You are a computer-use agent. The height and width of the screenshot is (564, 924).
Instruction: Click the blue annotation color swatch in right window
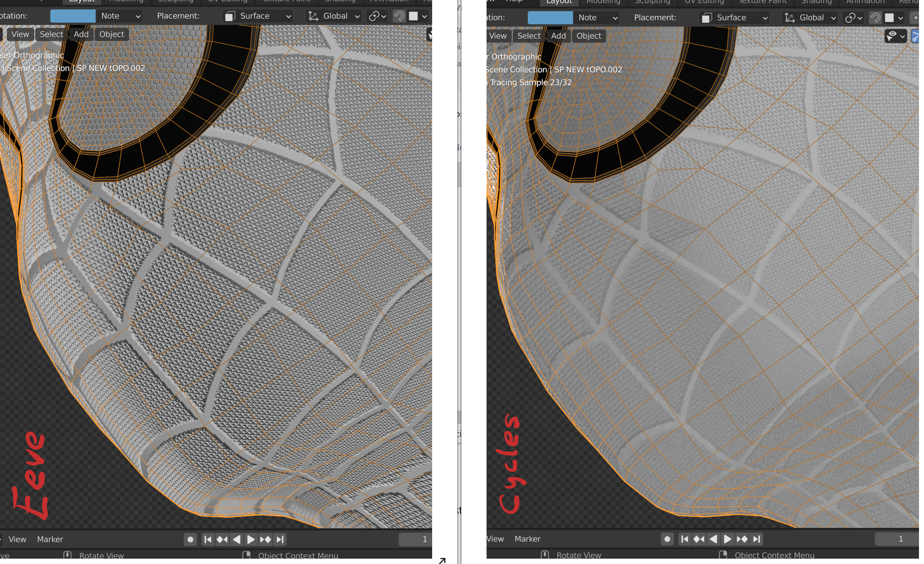[x=550, y=18]
